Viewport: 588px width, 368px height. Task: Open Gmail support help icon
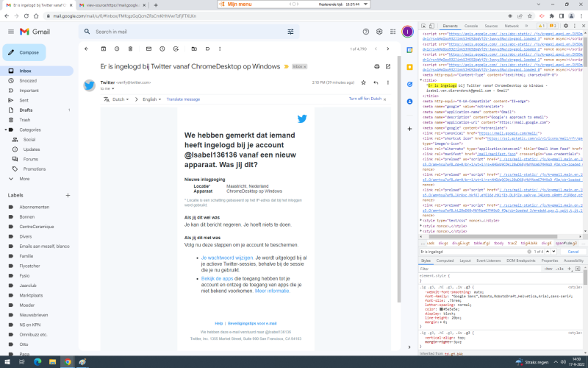point(366,32)
